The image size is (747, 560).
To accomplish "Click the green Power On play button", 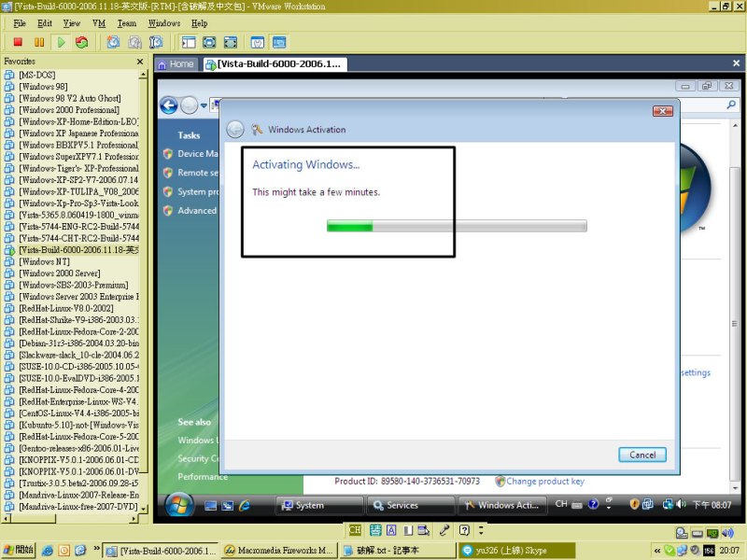I will click(61, 42).
